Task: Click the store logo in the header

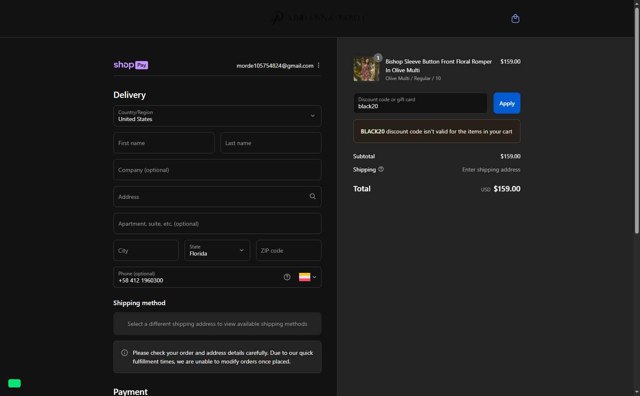Action: (x=319, y=18)
